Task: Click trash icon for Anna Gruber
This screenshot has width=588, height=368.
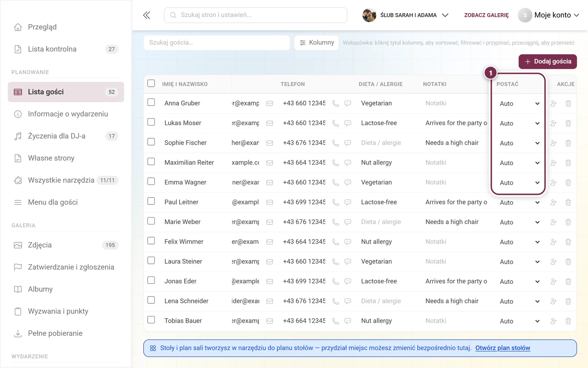Action: coord(568,103)
